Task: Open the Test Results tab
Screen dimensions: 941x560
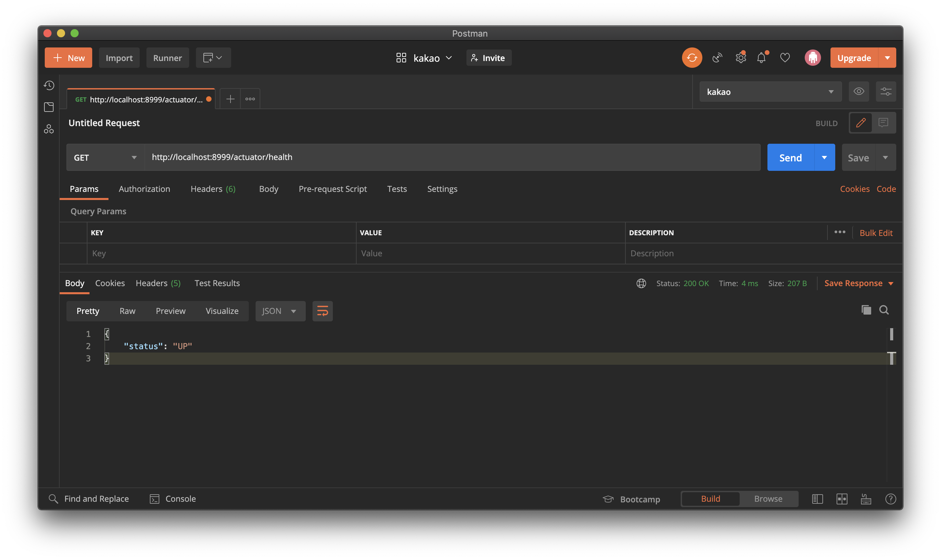Action: 217,283
